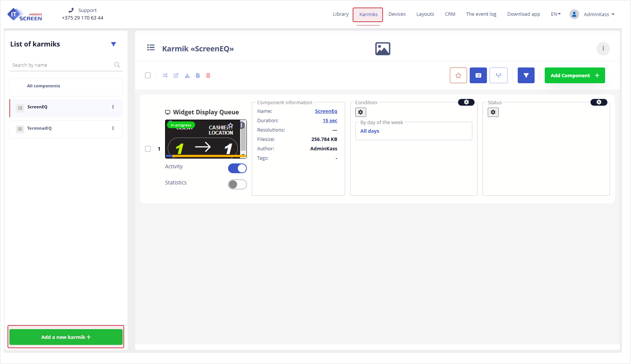Screen dimensions: 631x364
Task: Select the ScreenEQ karmik
Action: pos(66,108)
